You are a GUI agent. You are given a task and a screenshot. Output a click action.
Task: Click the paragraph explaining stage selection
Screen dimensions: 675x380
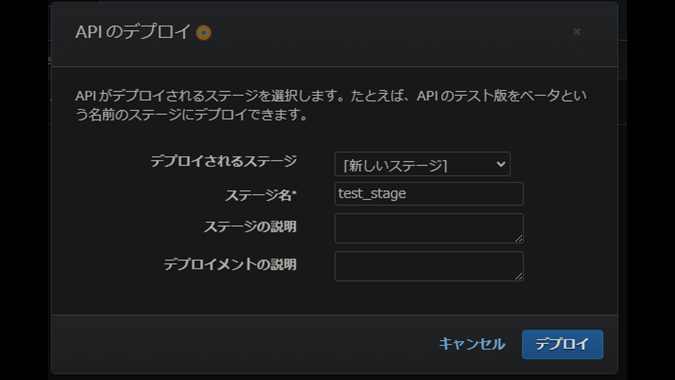pos(331,105)
